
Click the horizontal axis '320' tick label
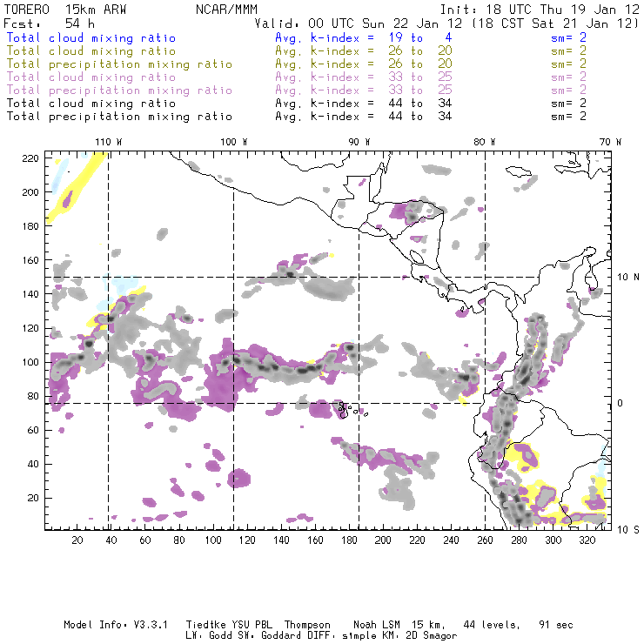click(x=587, y=540)
